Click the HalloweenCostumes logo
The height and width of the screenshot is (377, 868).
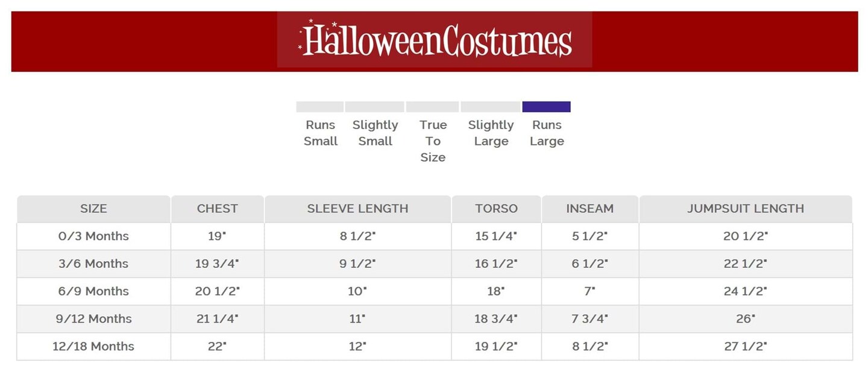click(435, 40)
